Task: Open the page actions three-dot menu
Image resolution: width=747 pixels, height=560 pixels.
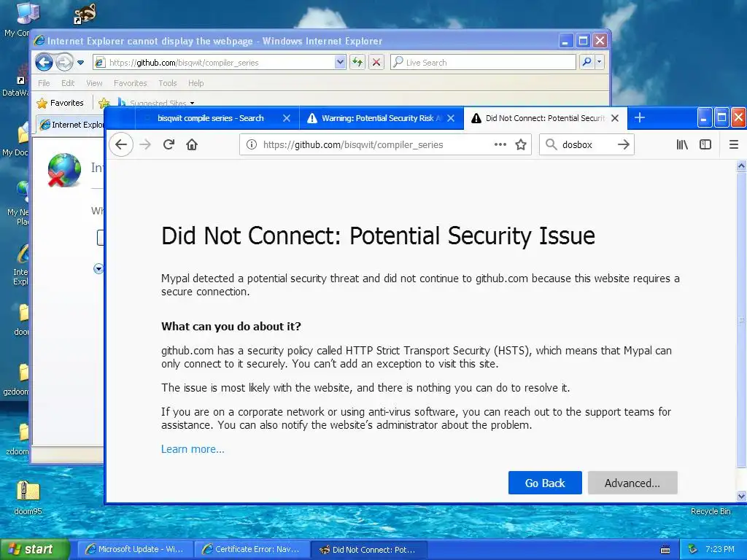Action: point(500,144)
